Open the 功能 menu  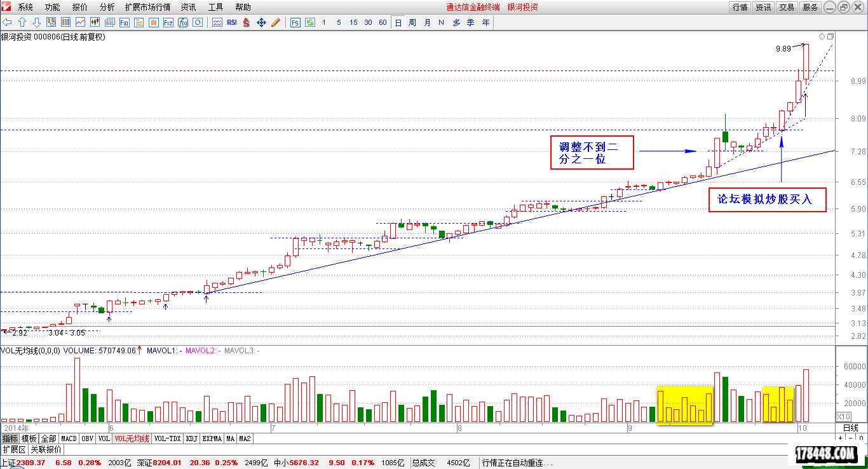tap(53, 7)
